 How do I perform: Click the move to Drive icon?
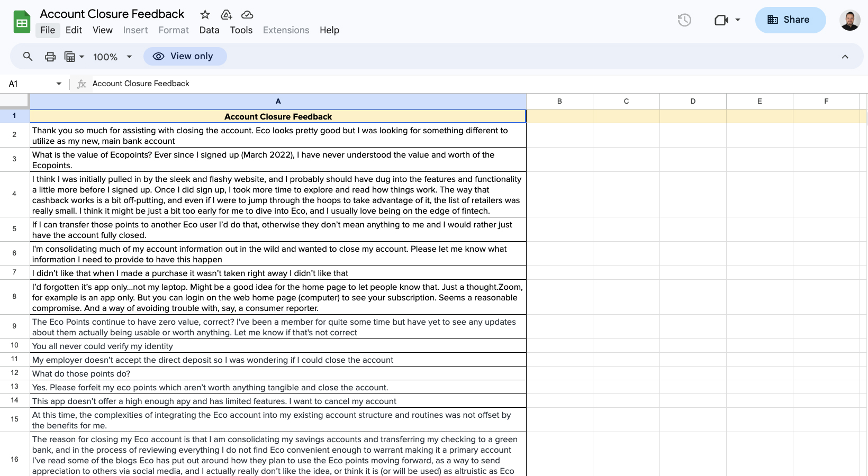point(227,15)
